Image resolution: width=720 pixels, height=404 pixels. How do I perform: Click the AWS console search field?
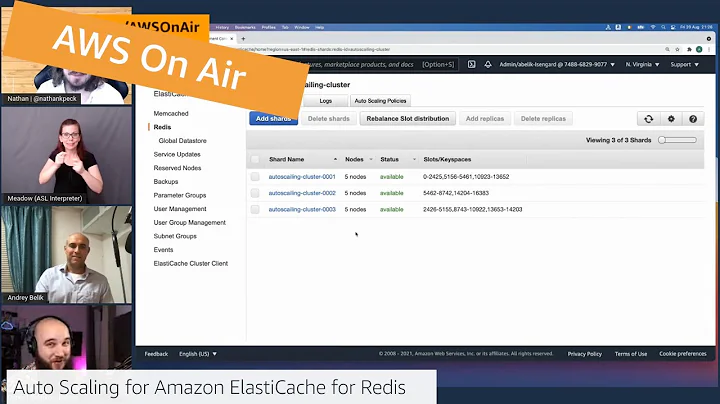pos(381,64)
